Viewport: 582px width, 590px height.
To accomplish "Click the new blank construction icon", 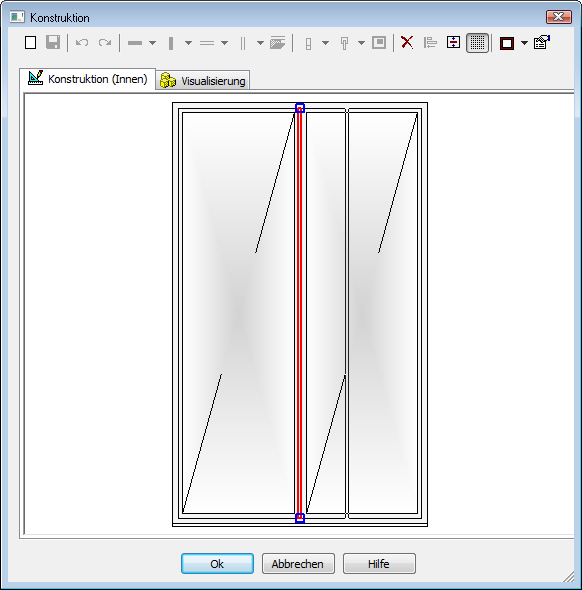I will [x=30, y=43].
